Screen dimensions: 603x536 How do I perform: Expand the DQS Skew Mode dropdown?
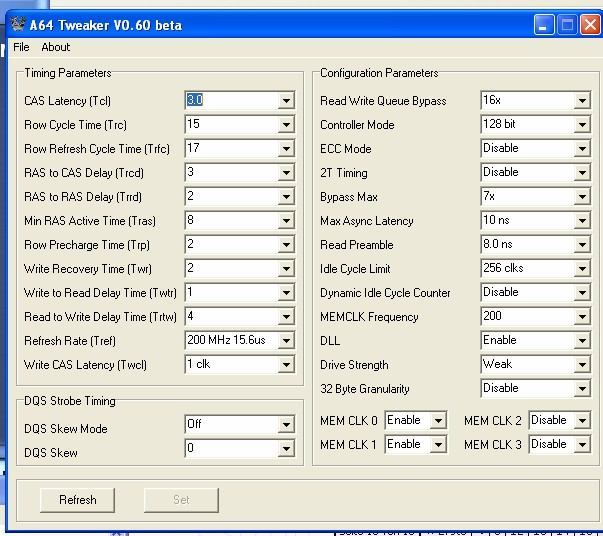pos(286,424)
